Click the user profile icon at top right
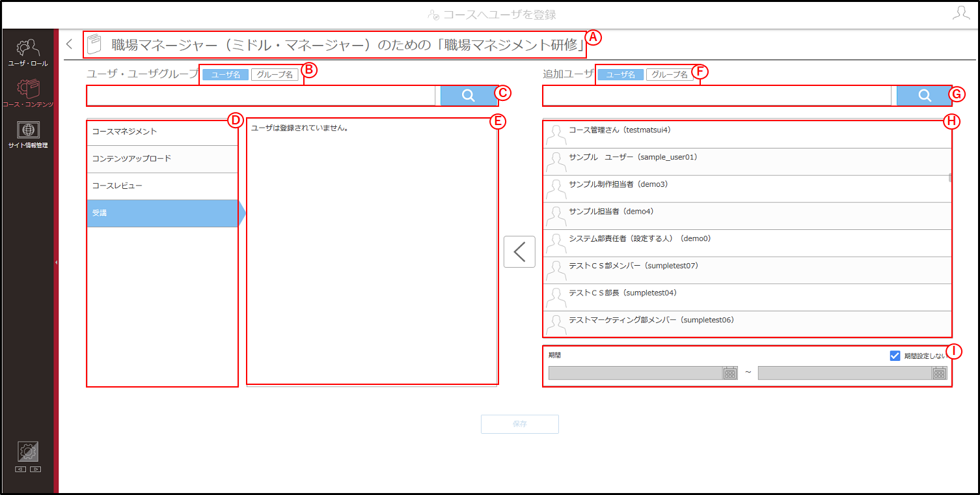Image resolution: width=980 pixels, height=495 pixels. [961, 14]
